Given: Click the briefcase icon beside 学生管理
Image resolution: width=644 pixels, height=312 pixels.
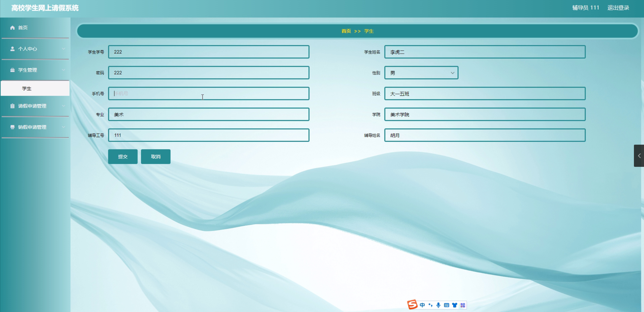Looking at the screenshot, I should [x=12, y=70].
